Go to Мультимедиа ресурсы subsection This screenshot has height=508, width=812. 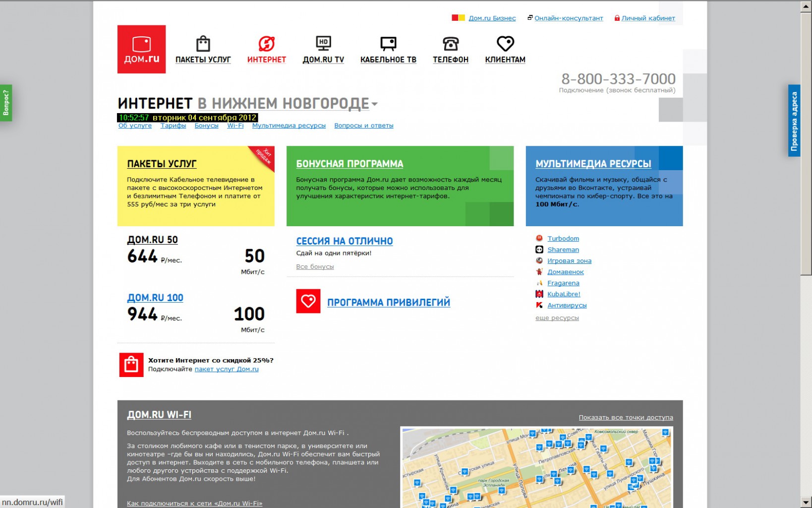[x=289, y=126]
